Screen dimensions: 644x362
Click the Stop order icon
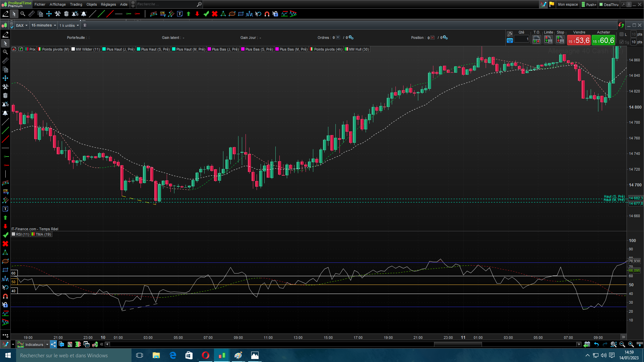point(560,40)
